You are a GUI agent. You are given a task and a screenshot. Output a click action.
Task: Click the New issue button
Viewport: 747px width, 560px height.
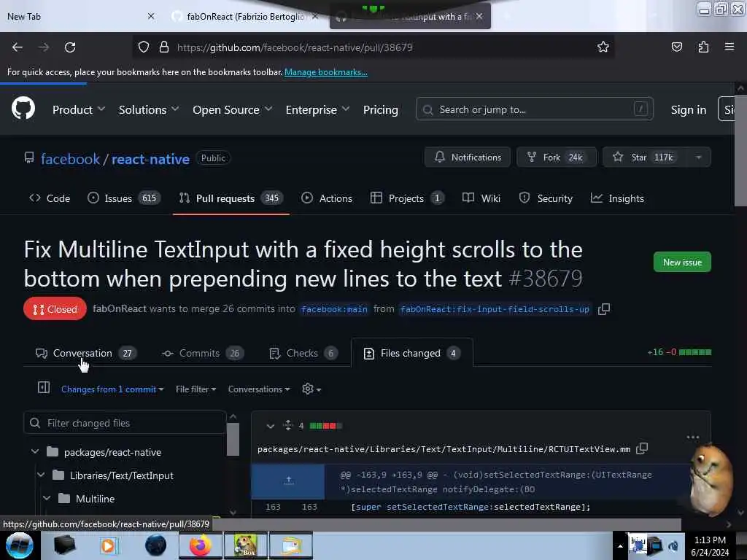click(x=682, y=262)
